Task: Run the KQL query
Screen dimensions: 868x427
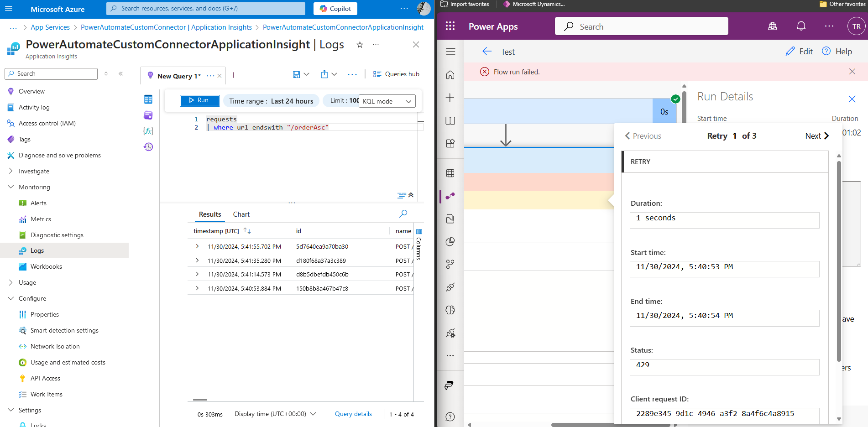Action: (199, 100)
